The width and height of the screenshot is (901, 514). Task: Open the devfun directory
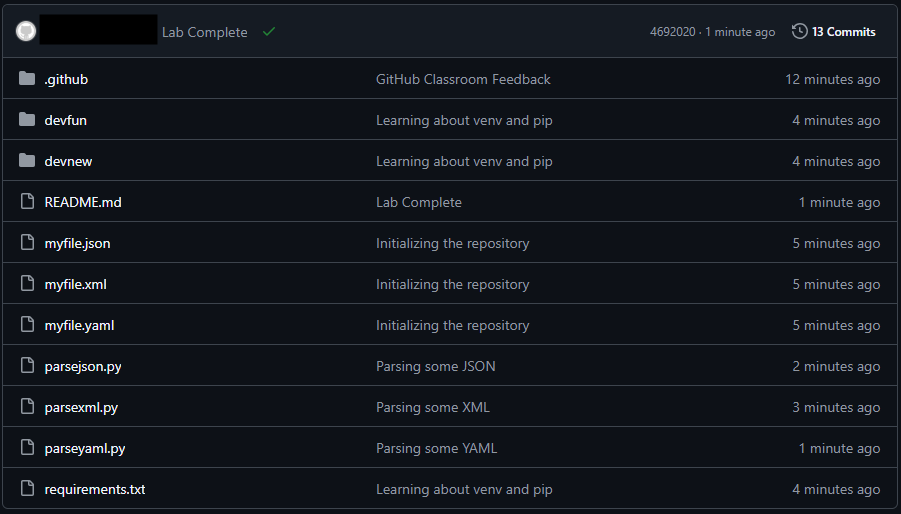(x=65, y=120)
